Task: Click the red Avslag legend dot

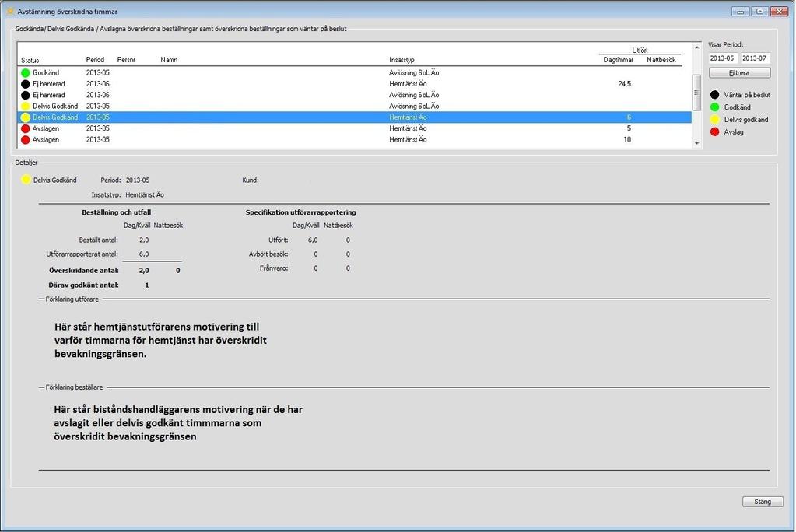Action: click(715, 132)
